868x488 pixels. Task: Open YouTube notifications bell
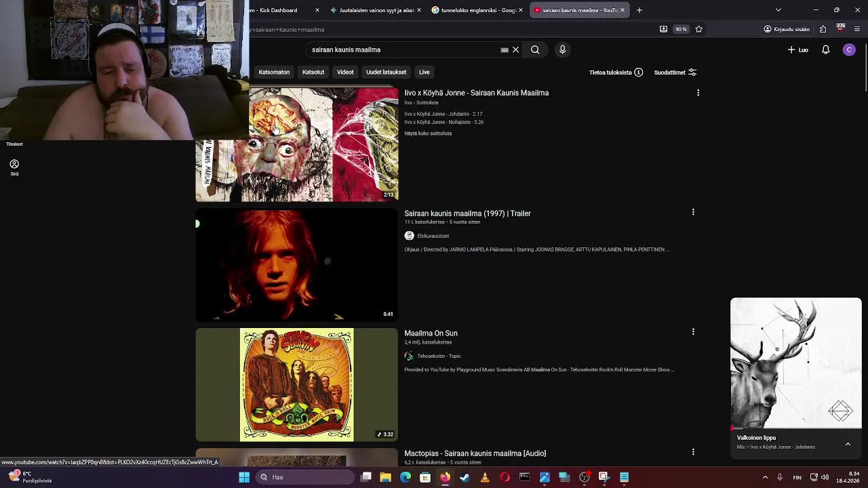click(825, 49)
